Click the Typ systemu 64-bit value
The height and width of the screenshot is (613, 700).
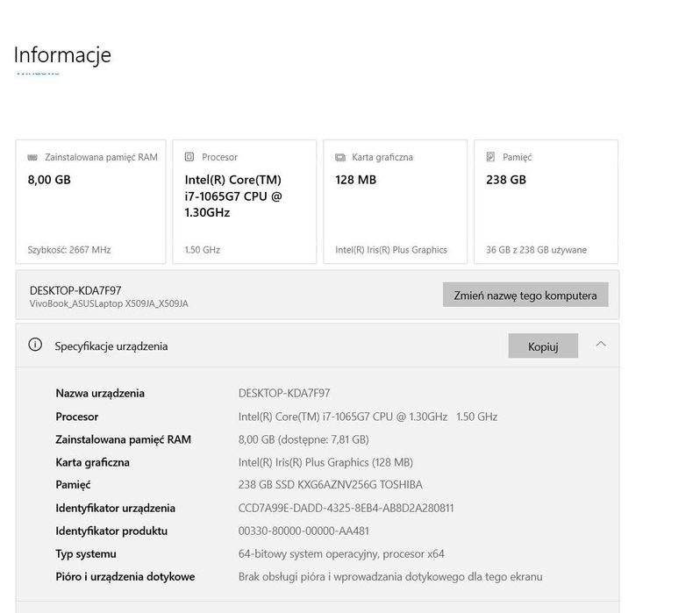tap(341, 553)
